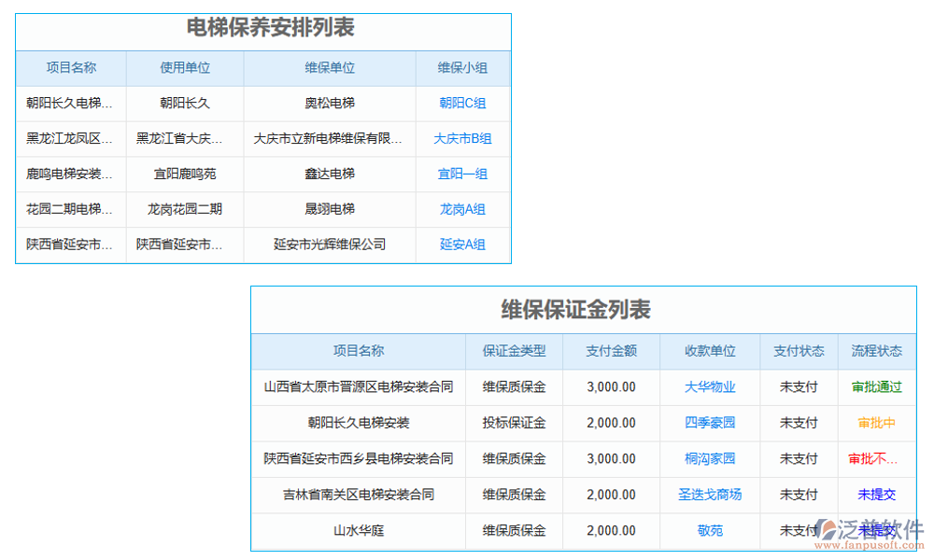View the 大华物业 payee details
934x560 pixels.
tap(710, 386)
